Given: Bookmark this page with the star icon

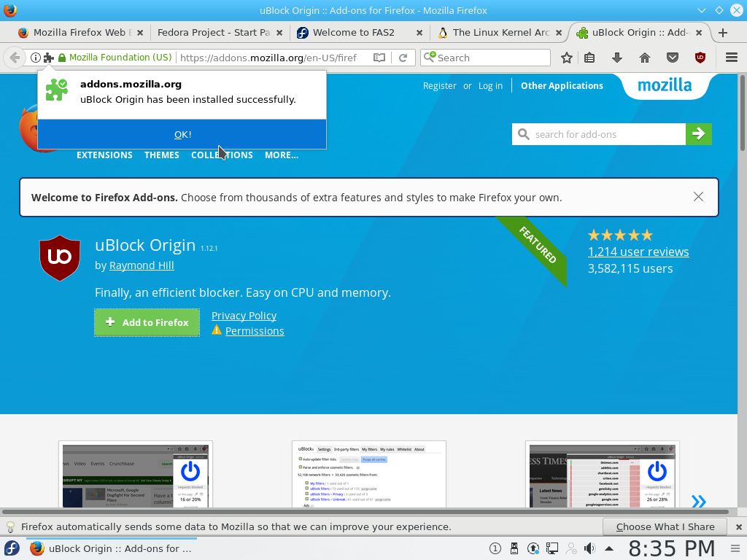Looking at the screenshot, I should (x=566, y=58).
